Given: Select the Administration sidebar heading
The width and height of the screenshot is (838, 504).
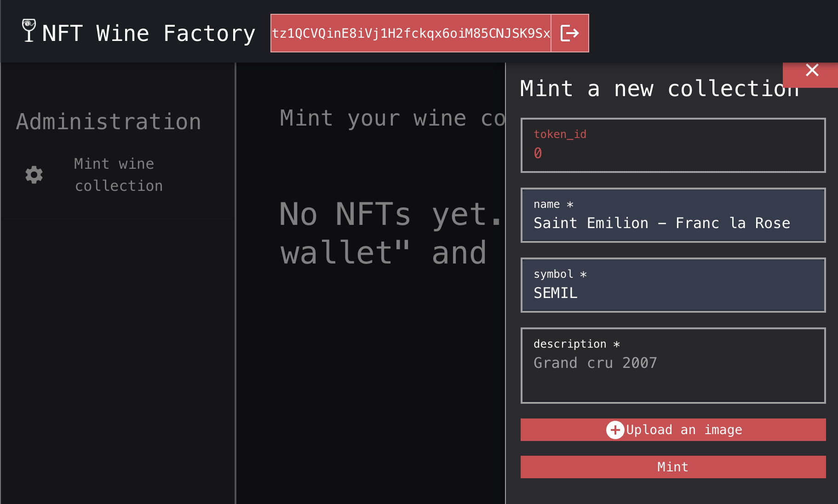Looking at the screenshot, I should (109, 122).
